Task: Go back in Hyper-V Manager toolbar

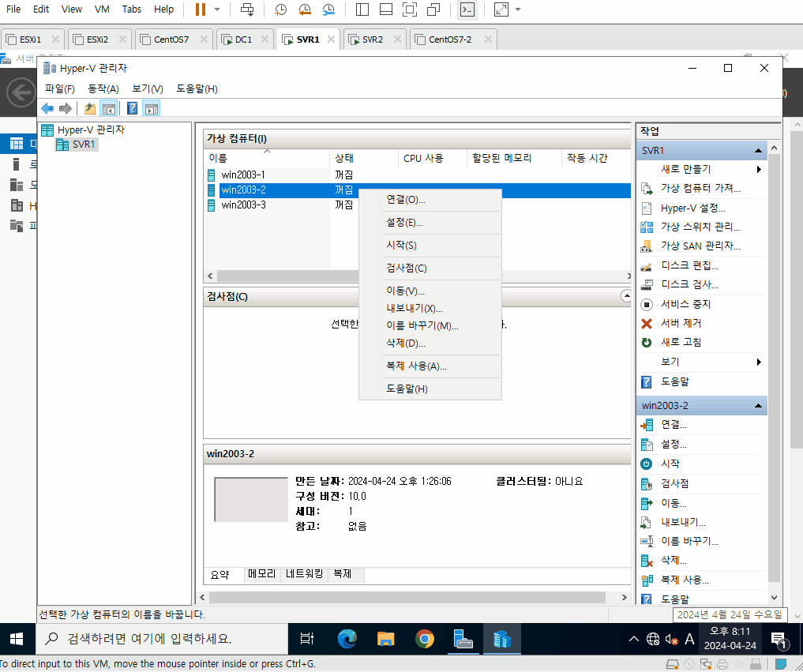Action: point(47,109)
